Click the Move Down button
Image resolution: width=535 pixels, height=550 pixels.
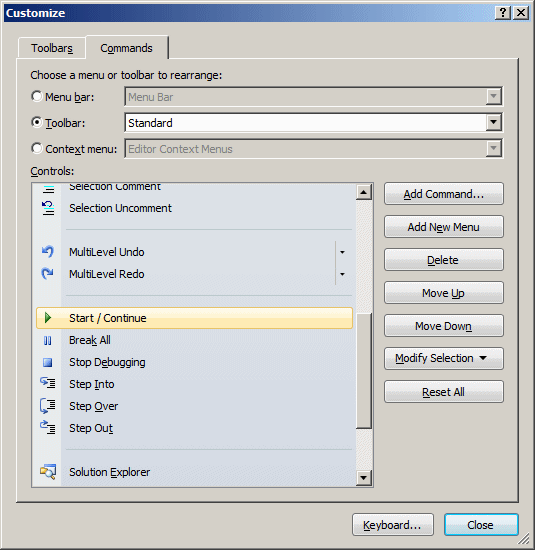pyautogui.click(x=444, y=326)
